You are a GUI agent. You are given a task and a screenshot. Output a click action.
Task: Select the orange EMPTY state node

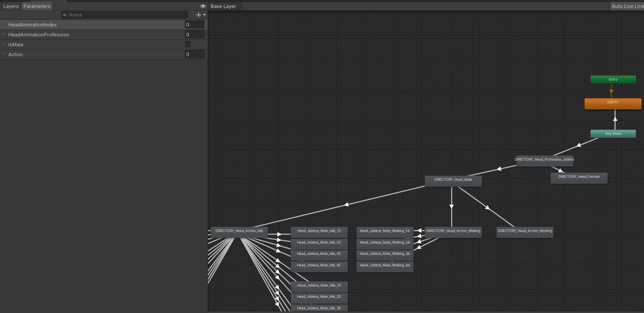[613, 103]
